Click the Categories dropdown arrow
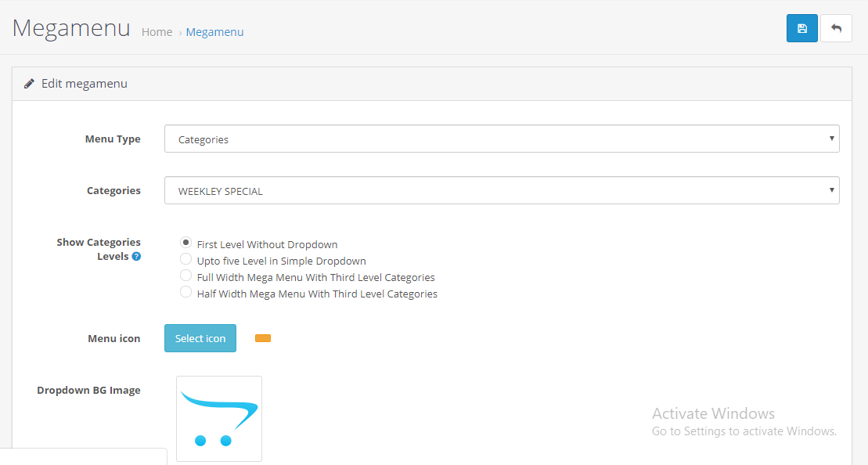 (x=831, y=190)
